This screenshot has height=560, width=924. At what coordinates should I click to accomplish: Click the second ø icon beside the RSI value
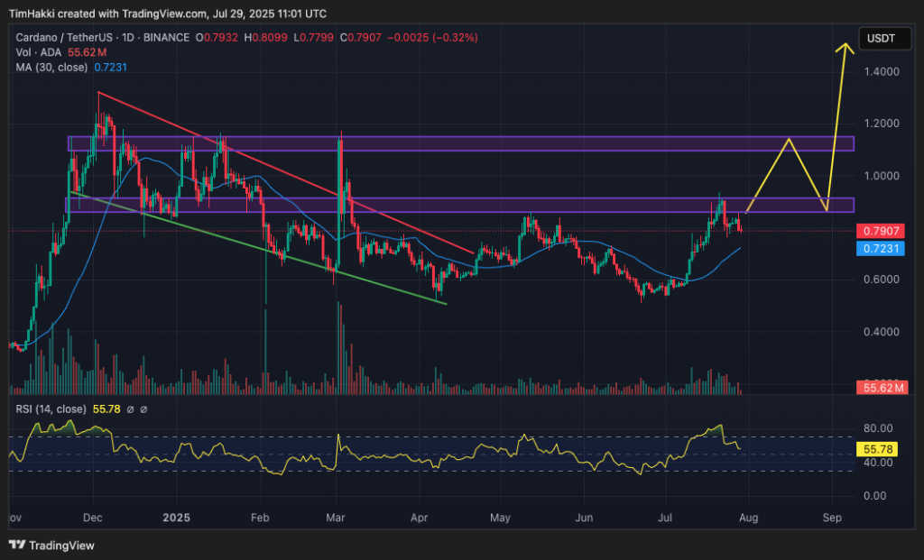[144, 409]
